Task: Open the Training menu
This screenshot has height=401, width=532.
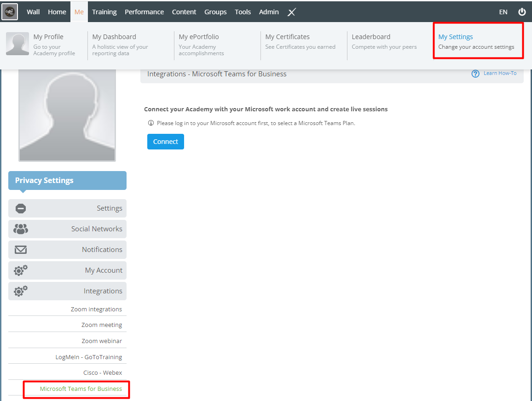Action: click(x=104, y=12)
